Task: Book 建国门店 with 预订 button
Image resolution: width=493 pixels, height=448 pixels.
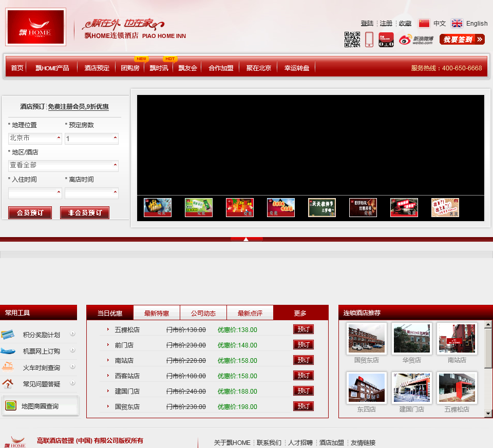Action: pos(304,391)
